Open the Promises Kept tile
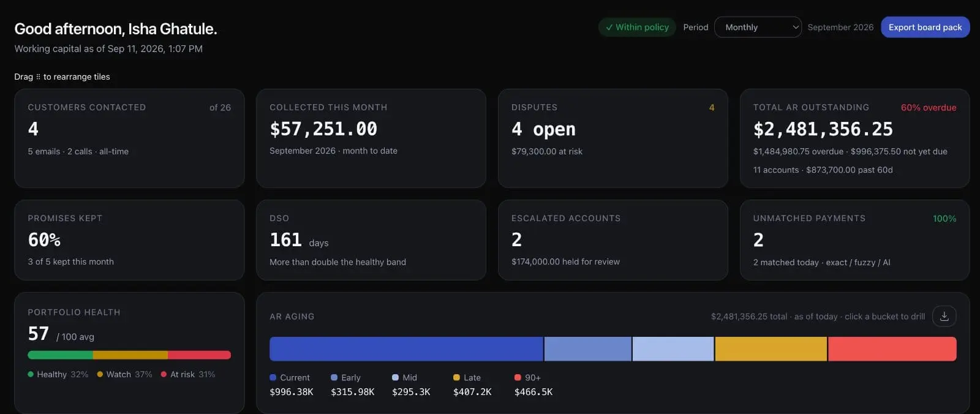The width and height of the screenshot is (980, 414). pos(129,240)
